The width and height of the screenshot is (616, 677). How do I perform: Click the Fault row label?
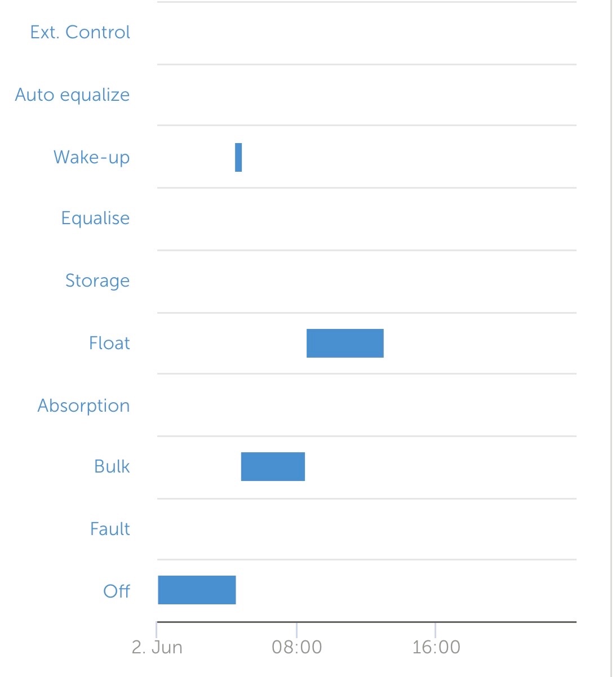point(110,529)
